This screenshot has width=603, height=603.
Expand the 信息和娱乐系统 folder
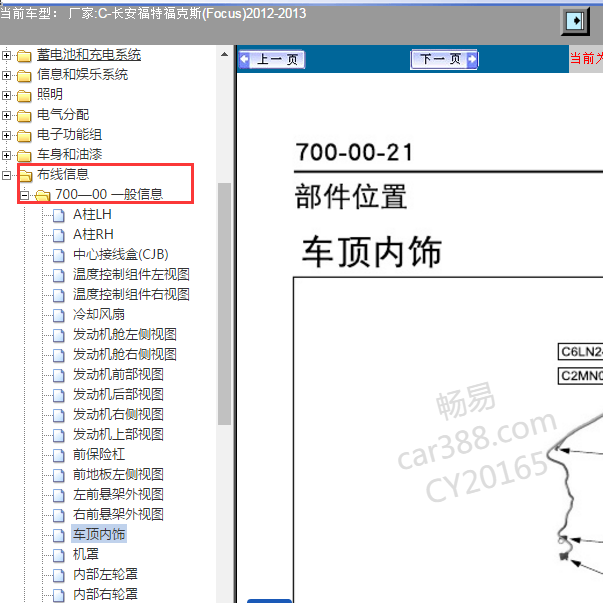(x=6, y=75)
